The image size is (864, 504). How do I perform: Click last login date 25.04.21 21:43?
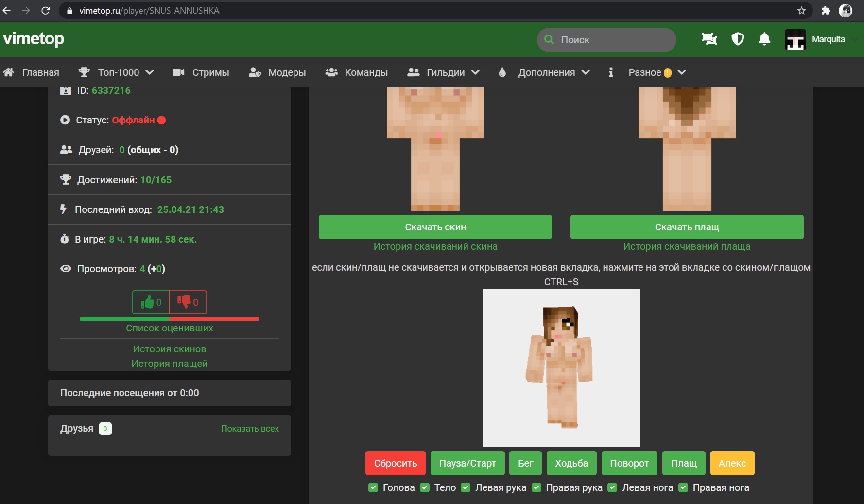190,209
